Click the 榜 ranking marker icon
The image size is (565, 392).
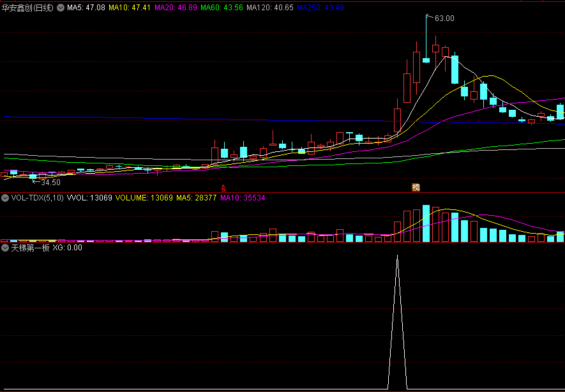click(x=416, y=187)
